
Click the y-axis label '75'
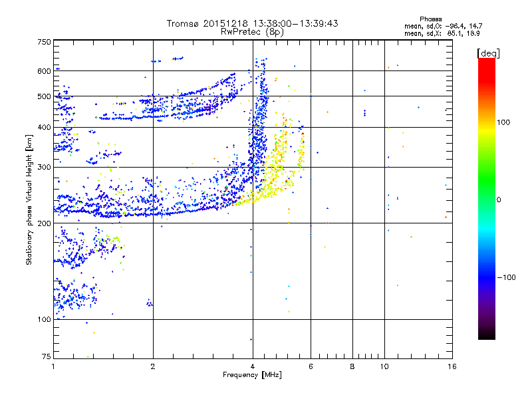coord(47,356)
